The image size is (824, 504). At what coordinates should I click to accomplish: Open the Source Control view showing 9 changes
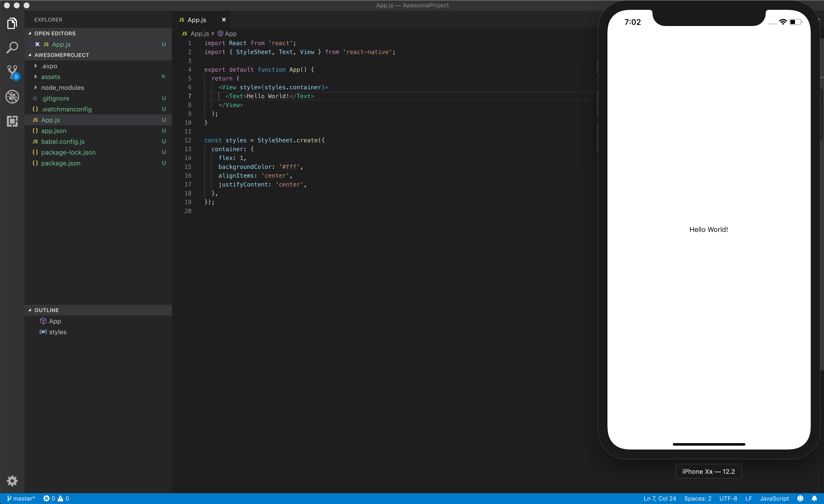tap(12, 72)
